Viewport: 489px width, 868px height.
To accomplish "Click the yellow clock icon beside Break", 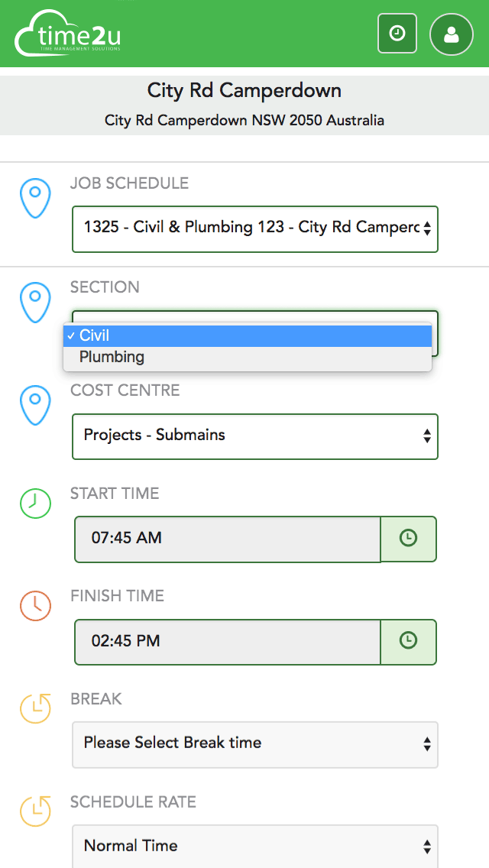I will click(35, 708).
